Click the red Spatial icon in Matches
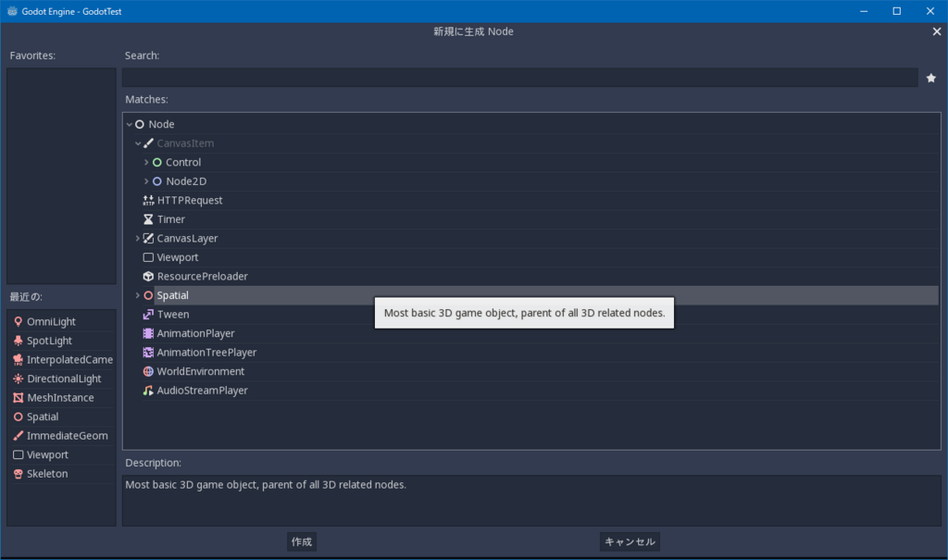Image resolution: width=948 pixels, height=560 pixels. tap(148, 295)
